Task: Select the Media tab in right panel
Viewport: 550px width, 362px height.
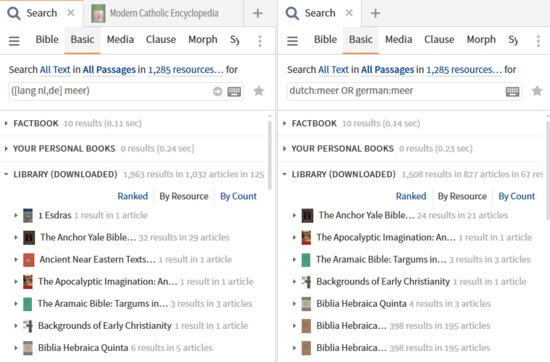Action: coord(398,40)
